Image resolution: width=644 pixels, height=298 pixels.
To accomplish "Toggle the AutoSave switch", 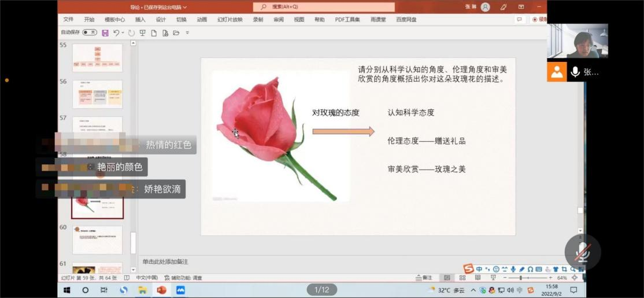I will point(90,33).
